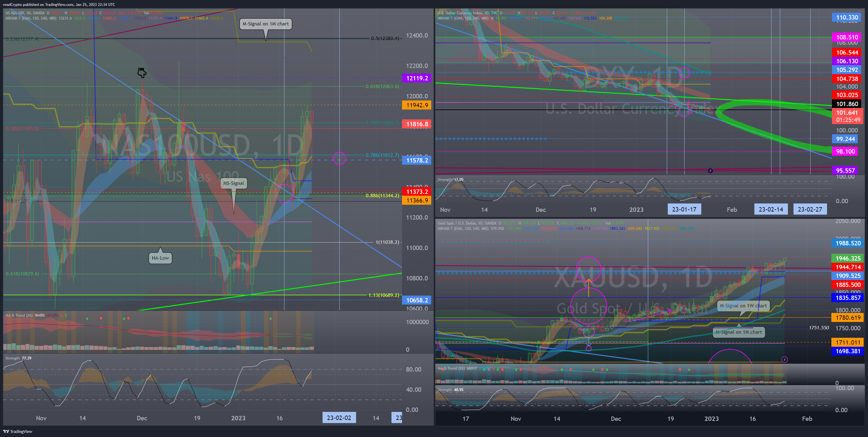The height and width of the screenshot is (437, 868).
Task: Click the 23-02-02 date marker on NAS100 time axis
Action: pos(339,417)
